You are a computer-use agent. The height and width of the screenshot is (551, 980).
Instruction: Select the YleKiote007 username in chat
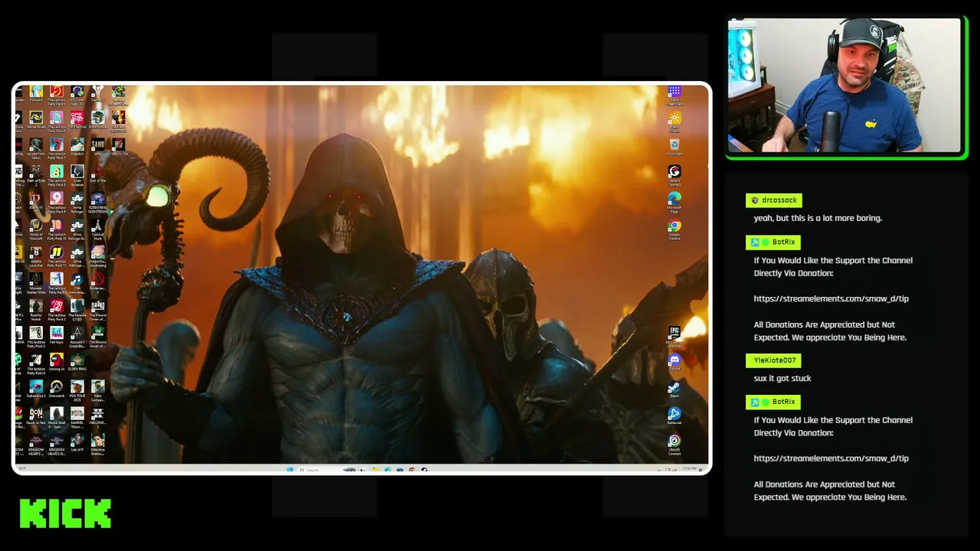tap(773, 360)
